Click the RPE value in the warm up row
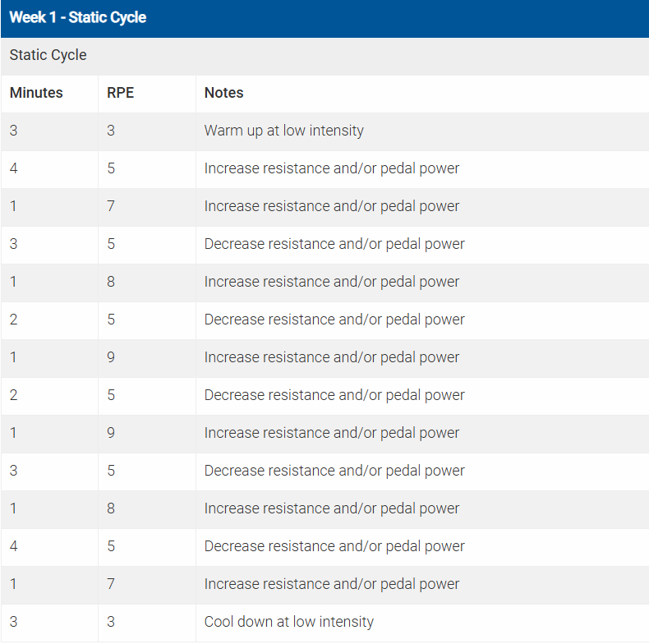 (111, 131)
